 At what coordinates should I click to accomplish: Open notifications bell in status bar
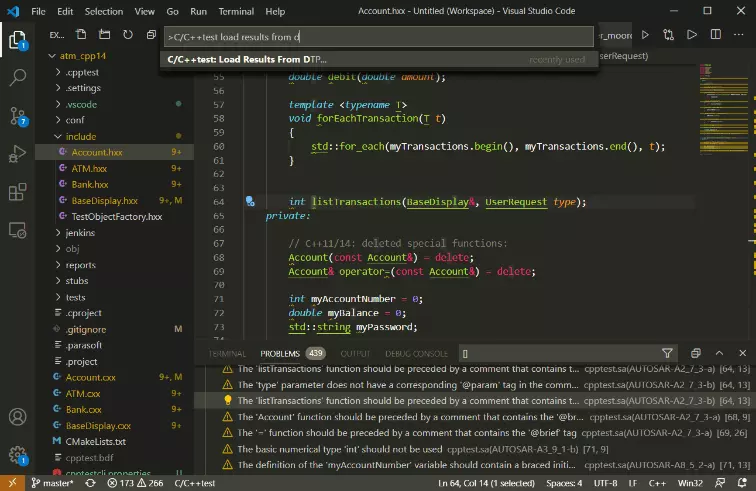click(x=742, y=483)
